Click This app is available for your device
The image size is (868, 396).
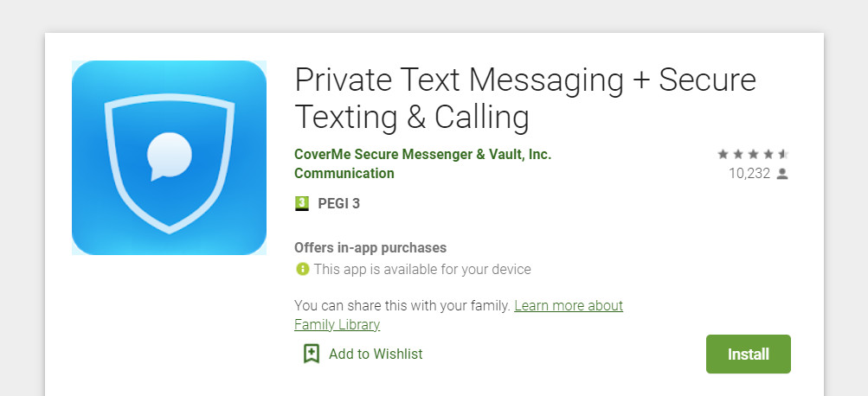click(422, 270)
